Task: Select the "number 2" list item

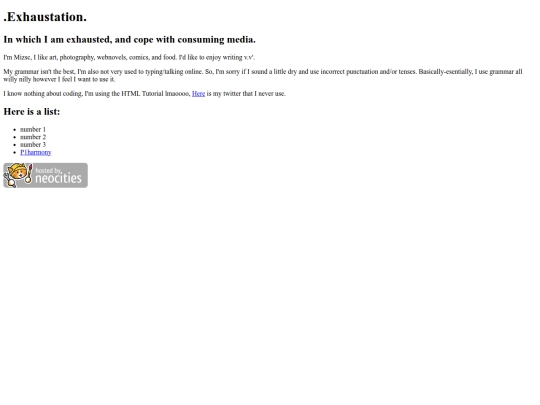Action: (33, 137)
